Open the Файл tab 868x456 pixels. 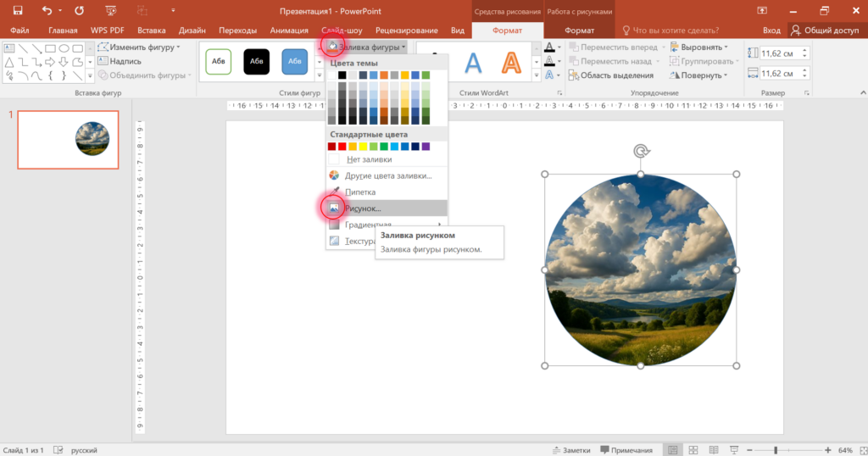19,31
